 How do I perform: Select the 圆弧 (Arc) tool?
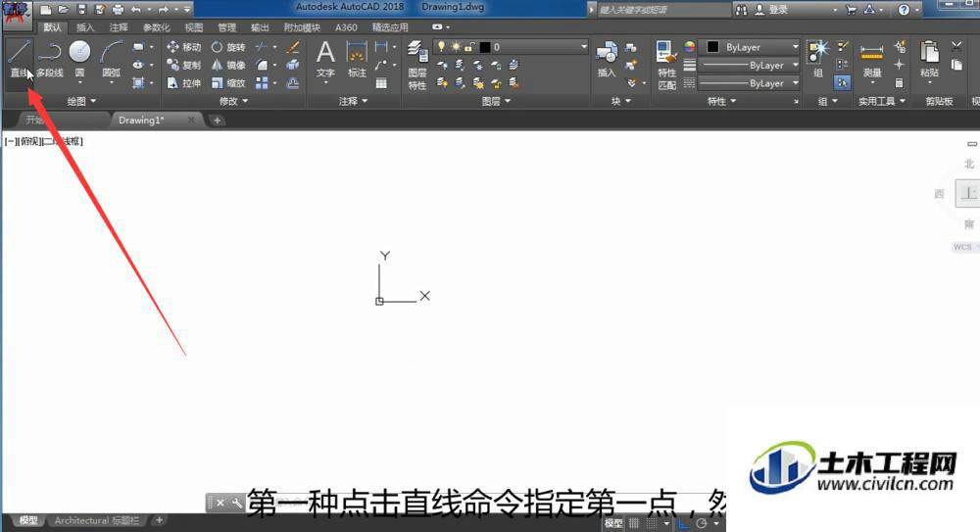click(x=112, y=60)
